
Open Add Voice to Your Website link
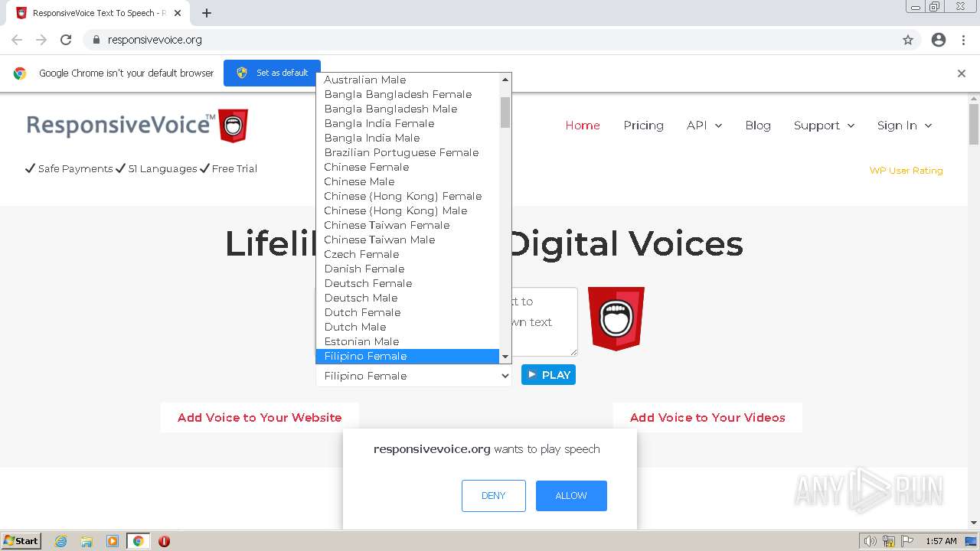tap(260, 418)
